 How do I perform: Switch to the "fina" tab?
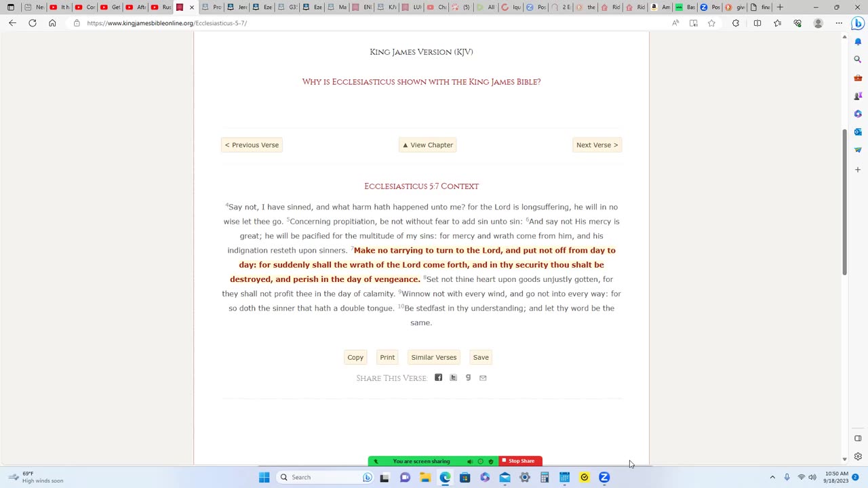[x=760, y=7]
